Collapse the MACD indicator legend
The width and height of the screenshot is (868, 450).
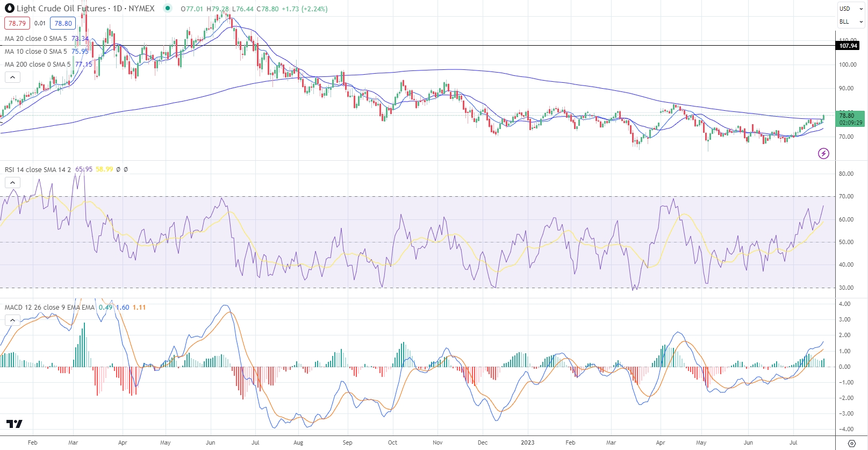pyautogui.click(x=12, y=320)
